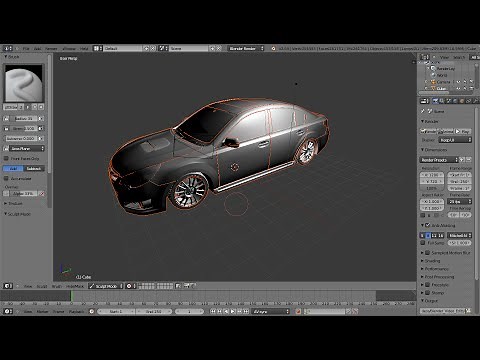Screen dimensions: 480x360
Task: Select the Add brush direction
Action: [13, 169]
